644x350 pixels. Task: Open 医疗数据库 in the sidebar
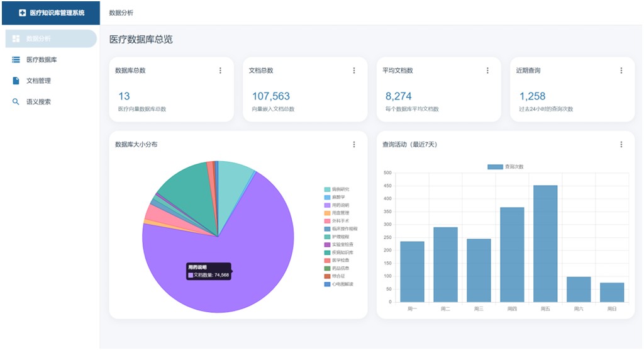51,60
